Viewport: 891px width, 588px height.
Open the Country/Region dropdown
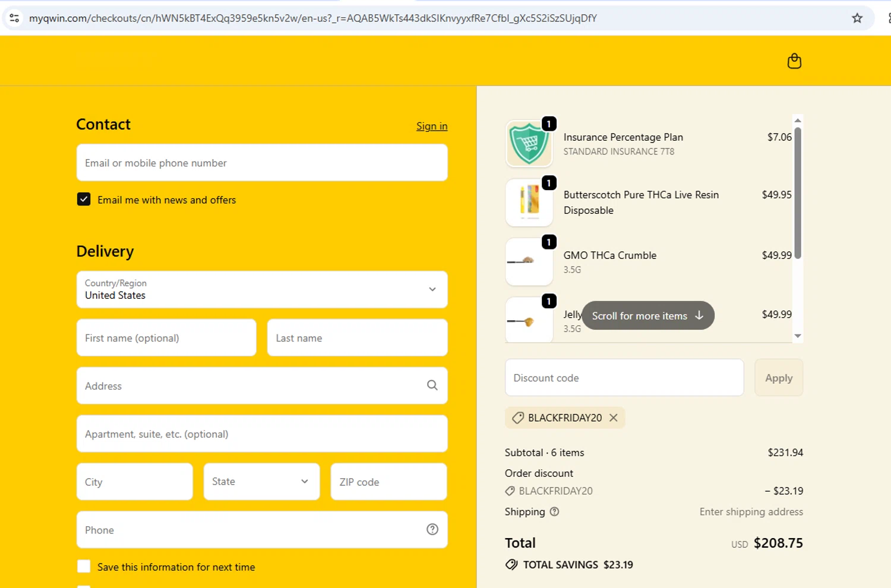tap(262, 289)
